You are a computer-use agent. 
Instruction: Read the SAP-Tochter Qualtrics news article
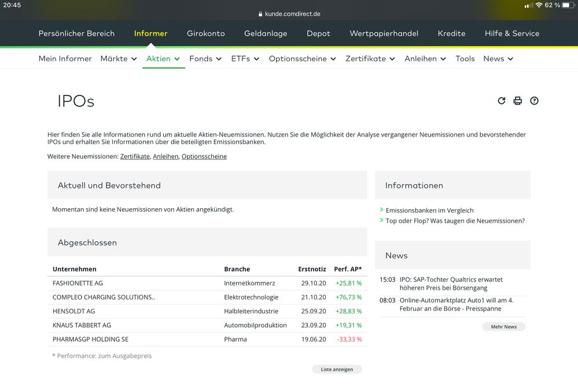pos(451,283)
